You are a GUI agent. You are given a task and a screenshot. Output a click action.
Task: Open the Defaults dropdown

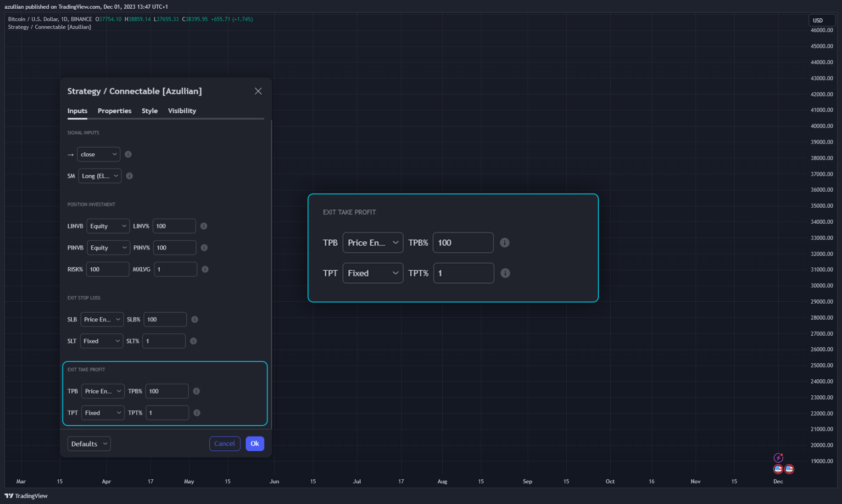point(89,443)
